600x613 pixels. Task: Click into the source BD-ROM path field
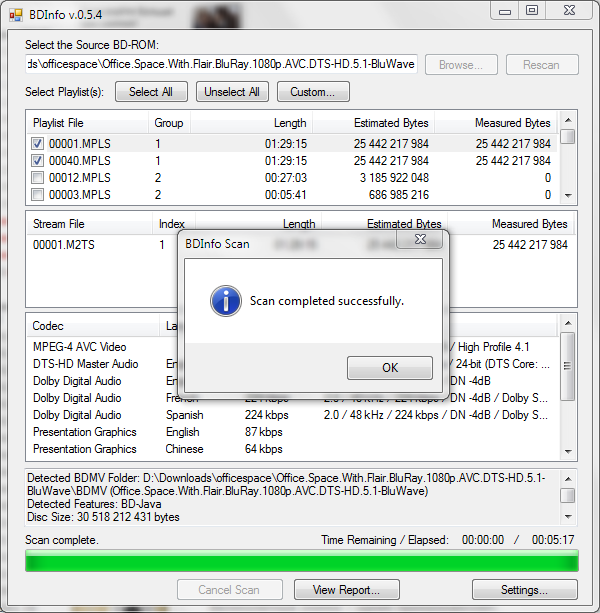[x=221, y=64]
